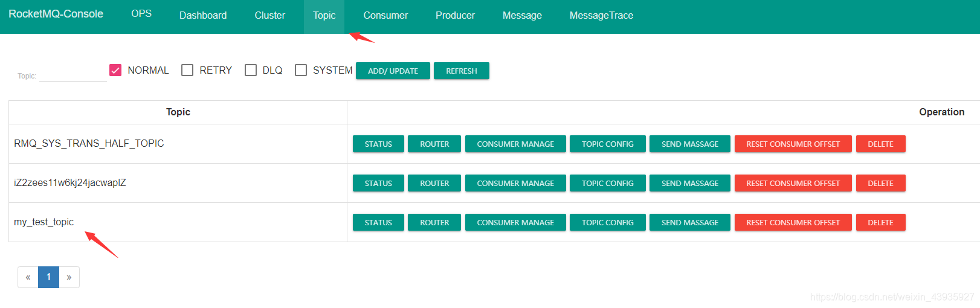Reset consumer offset for iZ2zees11w6kj24jacwaplZ
980x308 pixels.
point(793,183)
